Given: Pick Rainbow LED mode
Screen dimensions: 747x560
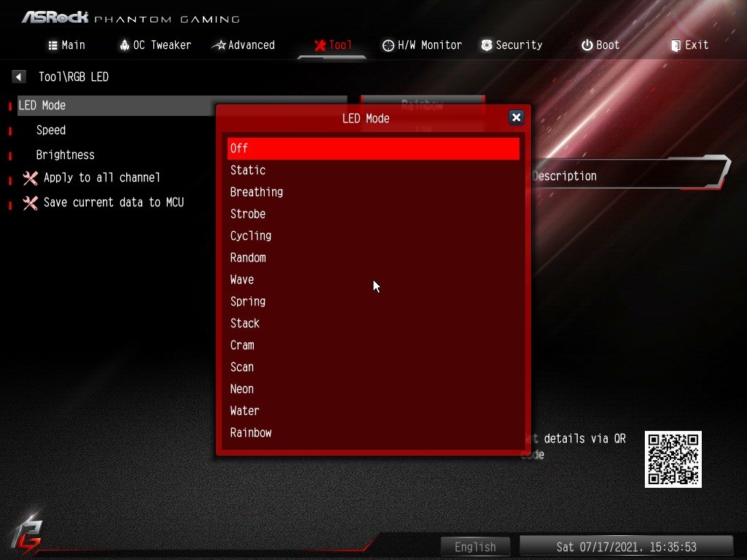Looking at the screenshot, I should pos(373,433).
